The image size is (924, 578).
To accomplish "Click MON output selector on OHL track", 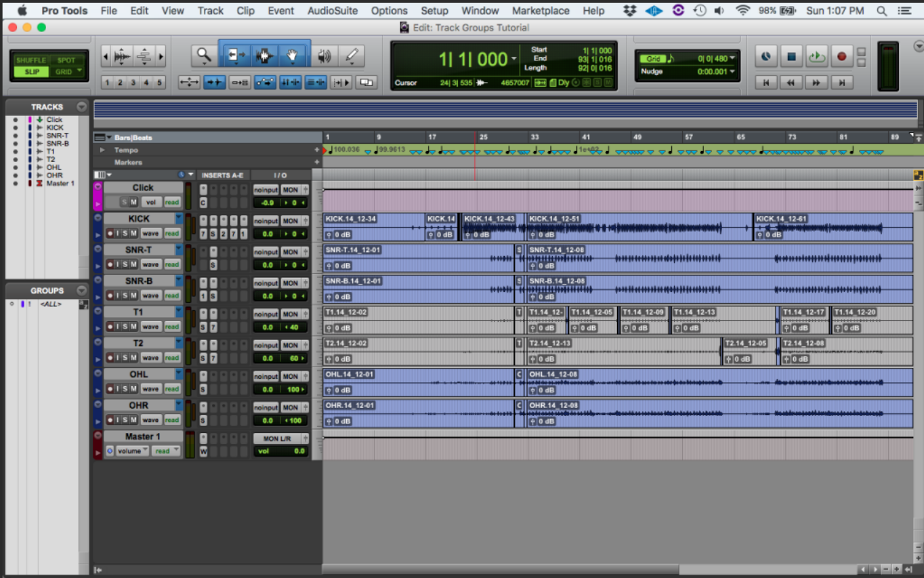I will tap(291, 376).
